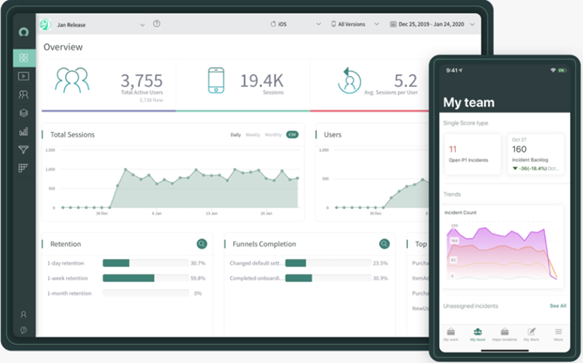Click the Avg. Sessions per User icon
Image resolution: width=583 pixels, height=363 pixels.
[349, 80]
